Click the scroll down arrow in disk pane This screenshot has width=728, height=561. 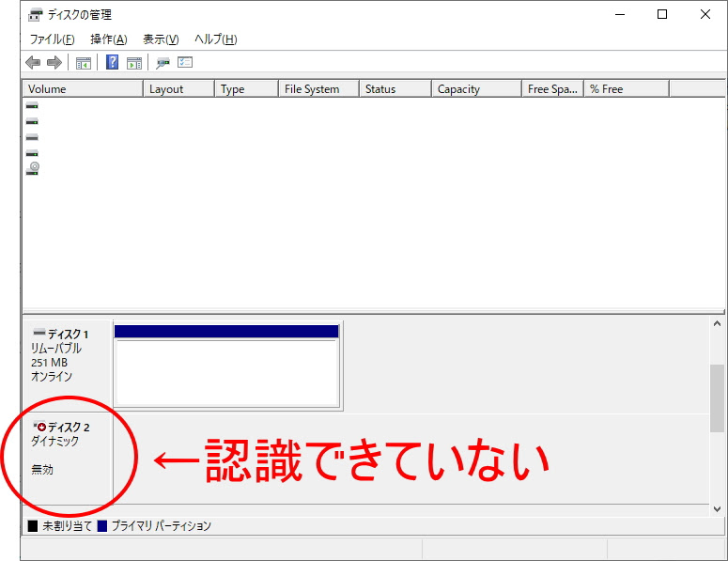[717, 509]
